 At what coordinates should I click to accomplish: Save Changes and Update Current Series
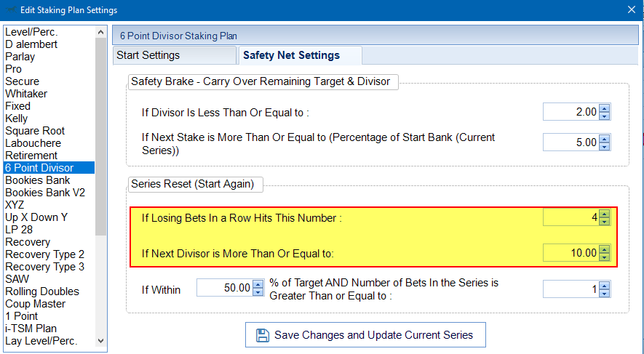point(365,335)
